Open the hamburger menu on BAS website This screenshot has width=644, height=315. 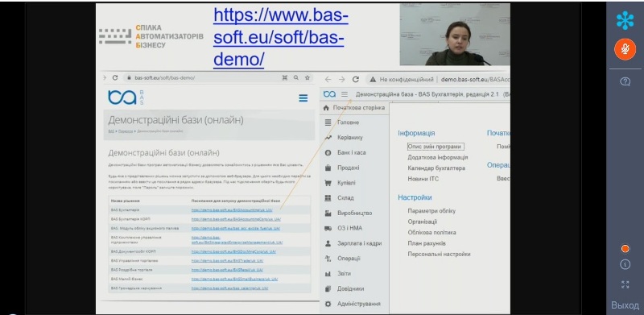pyautogui.click(x=303, y=97)
